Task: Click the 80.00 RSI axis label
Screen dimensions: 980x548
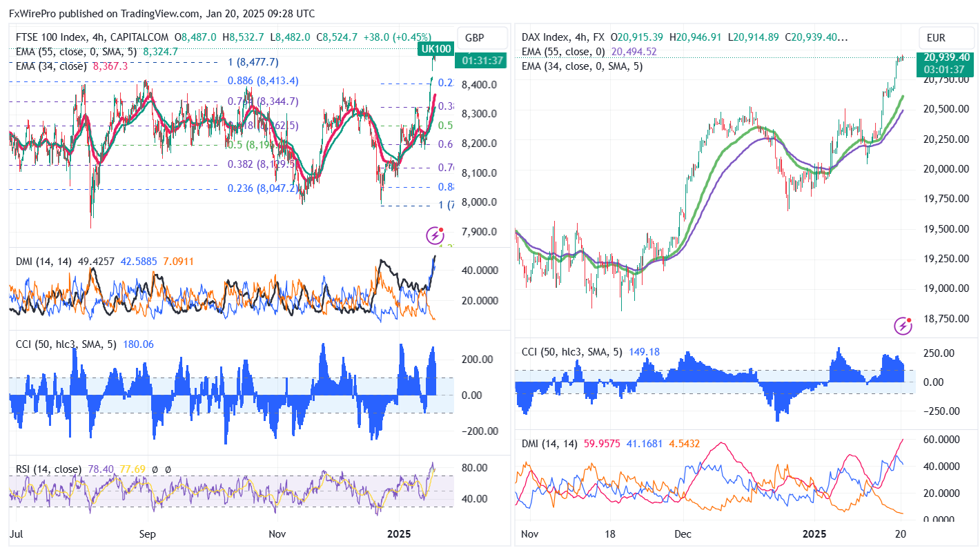Action: pos(475,468)
